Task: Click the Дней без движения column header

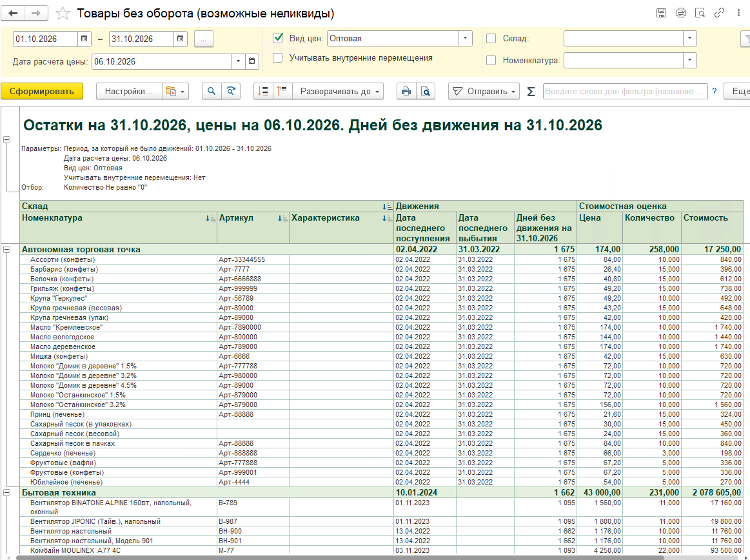Action: pyautogui.click(x=546, y=228)
